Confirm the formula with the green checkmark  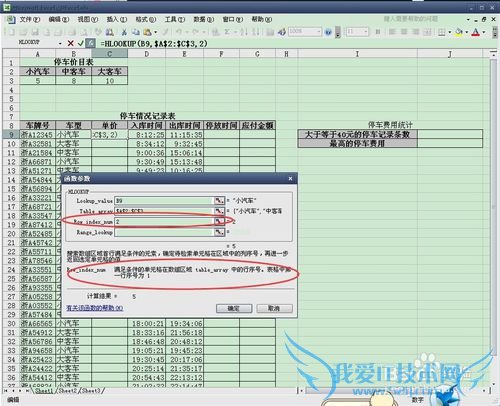click(x=80, y=43)
